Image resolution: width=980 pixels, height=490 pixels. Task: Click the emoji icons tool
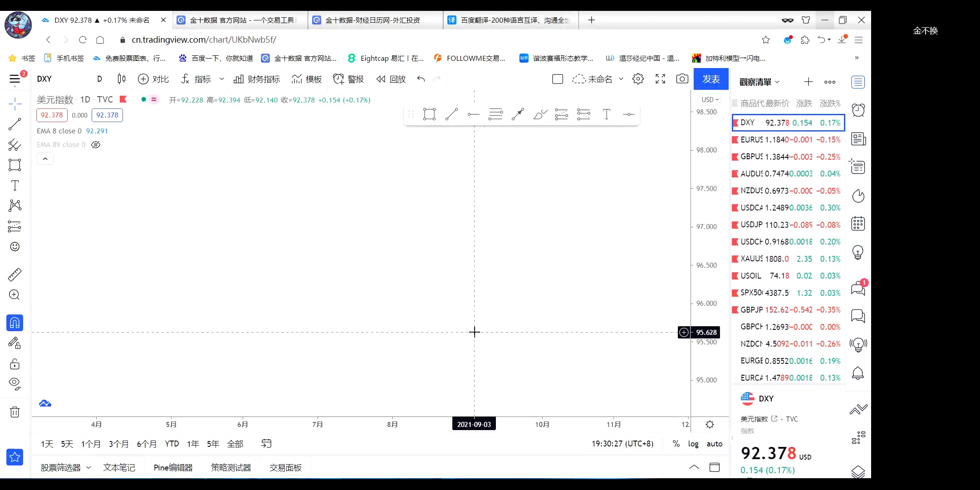tap(15, 246)
